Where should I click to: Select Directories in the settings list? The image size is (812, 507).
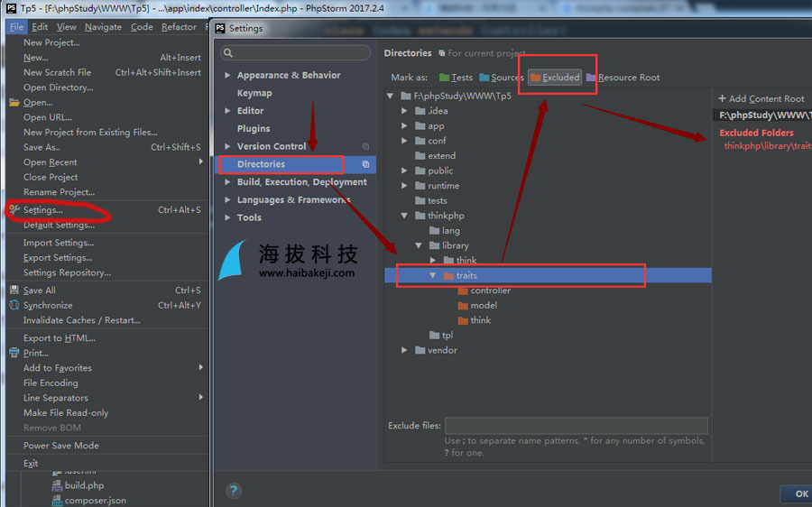295,164
